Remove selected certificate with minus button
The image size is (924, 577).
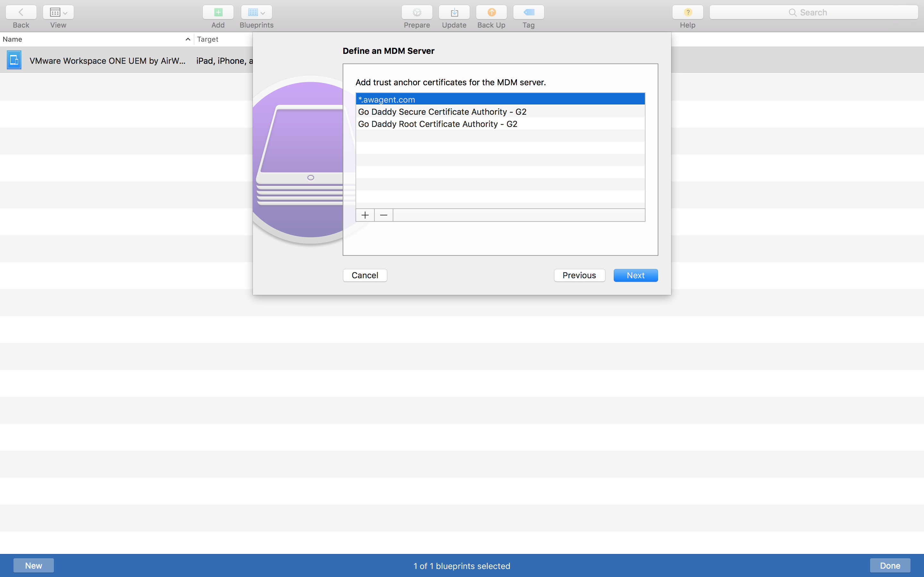(384, 215)
